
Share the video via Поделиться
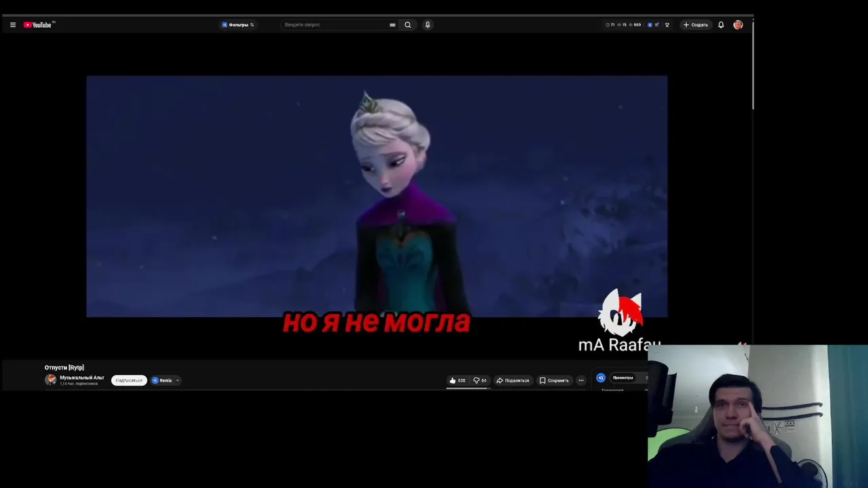pos(513,380)
